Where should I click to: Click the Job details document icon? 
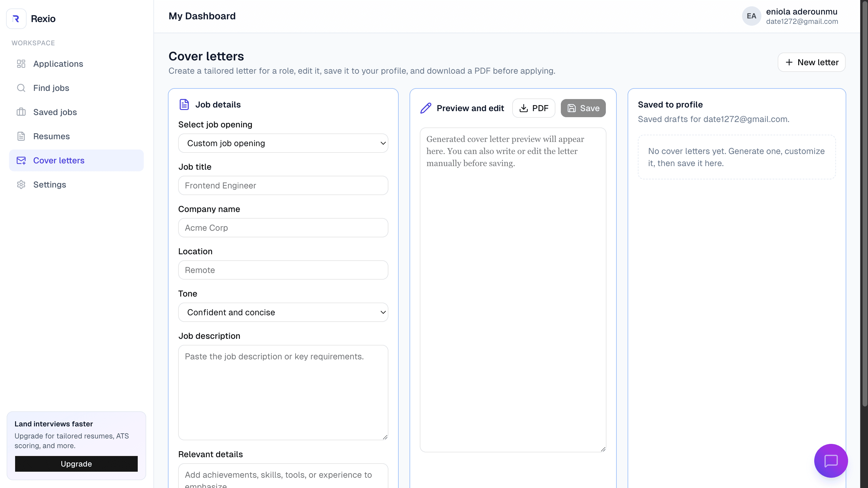[x=184, y=104]
